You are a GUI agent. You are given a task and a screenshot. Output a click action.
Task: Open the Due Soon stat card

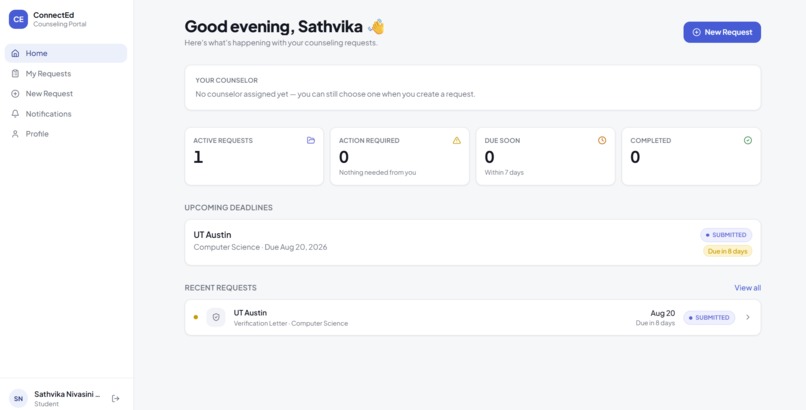pyautogui.click(x=545, y=156)
